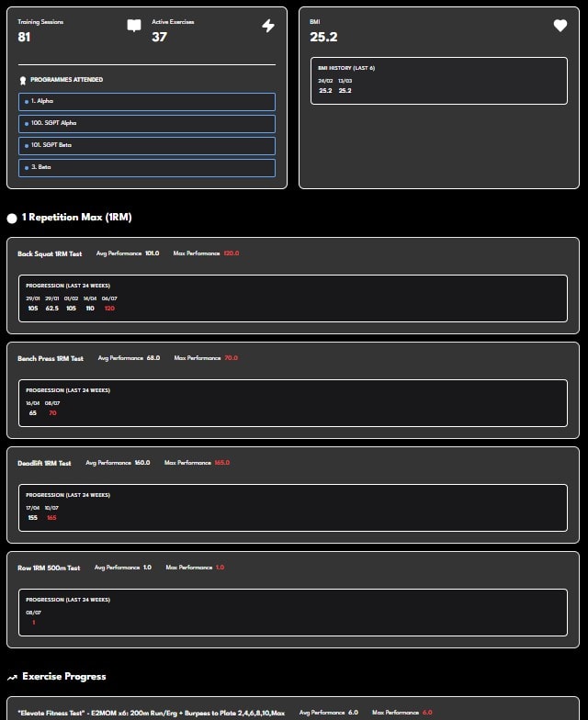Click the 1 Repetition Max (1RM) heading
588x720 pixels.
77,217
